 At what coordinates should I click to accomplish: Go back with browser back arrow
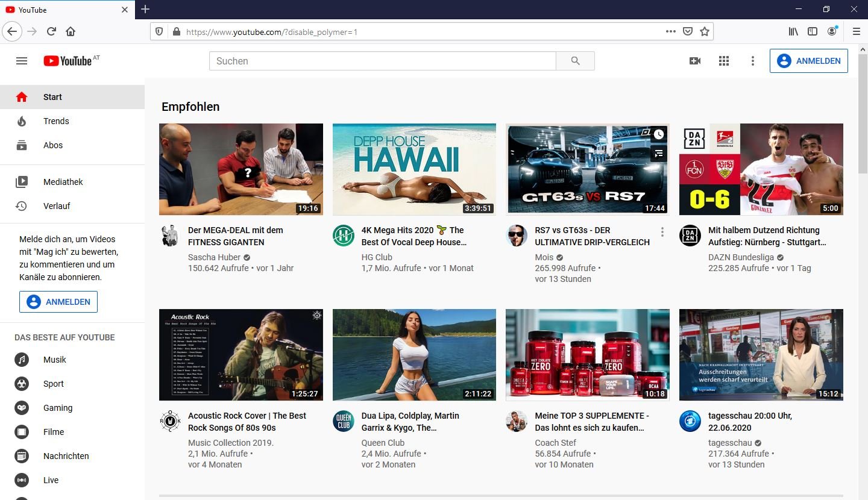pos(12,31)
